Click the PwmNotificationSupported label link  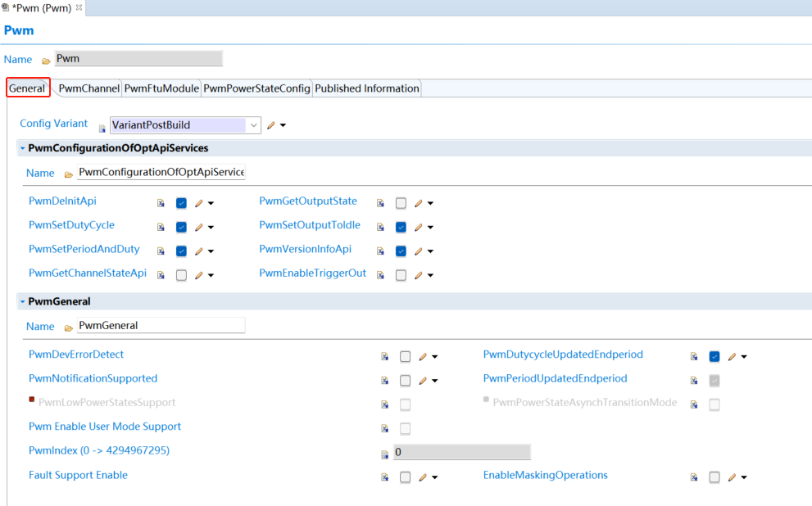(x=93, y=378)
